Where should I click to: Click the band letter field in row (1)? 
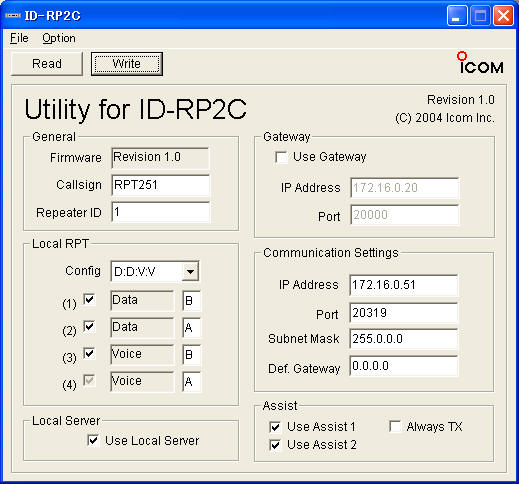191,300
